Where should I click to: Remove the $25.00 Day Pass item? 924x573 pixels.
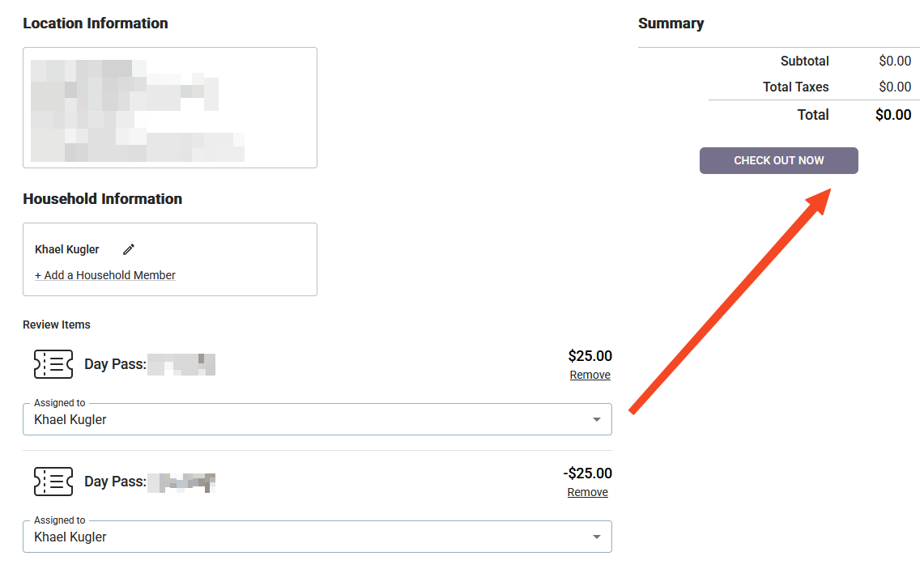(590, 375)
